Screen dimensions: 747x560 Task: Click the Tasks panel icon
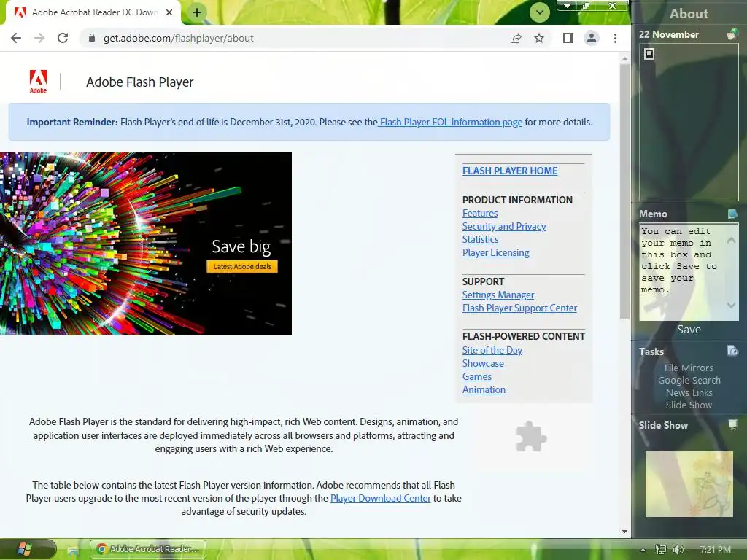coord(732,351)
